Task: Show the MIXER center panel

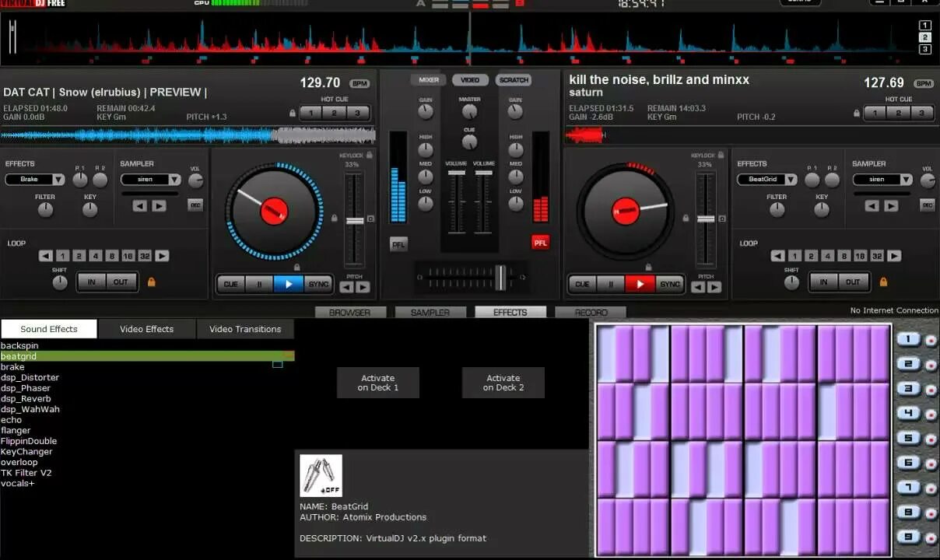Action: coord(429,80)
